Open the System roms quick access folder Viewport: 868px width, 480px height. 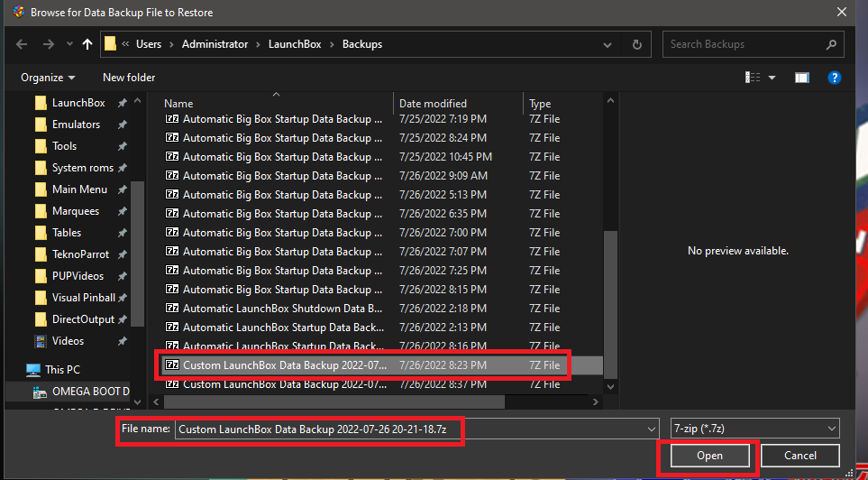click(83, 168)
